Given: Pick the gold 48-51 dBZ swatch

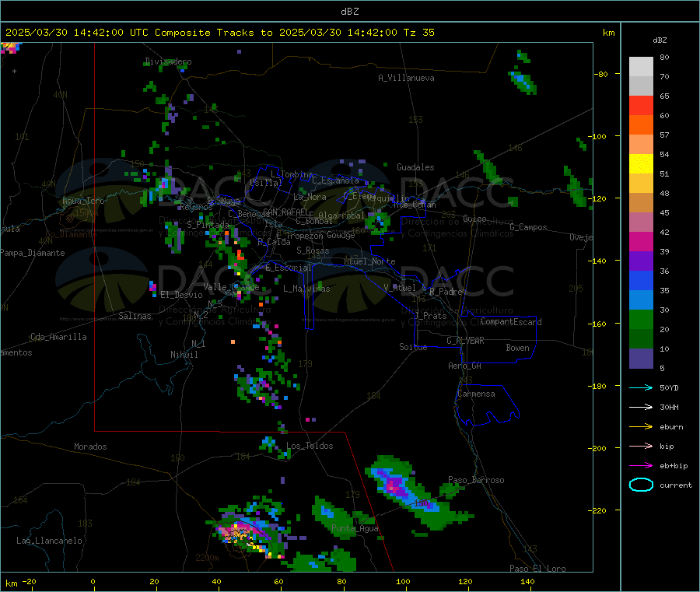Looking at the screenshot, I should pos(641,184).
